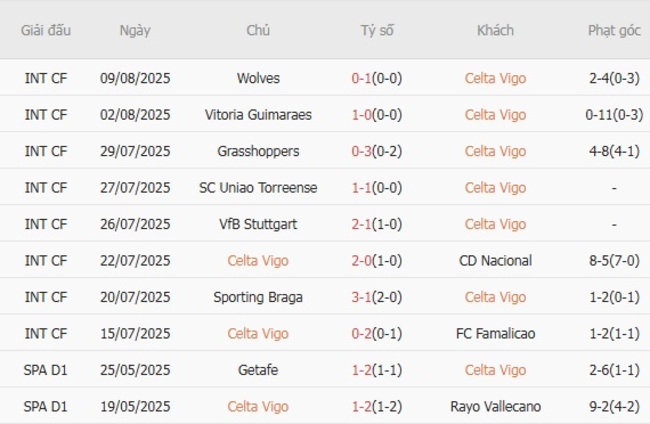Select Sporting Braga in the home column
This screenshot has height=424, width=650.
coord(258,297)
